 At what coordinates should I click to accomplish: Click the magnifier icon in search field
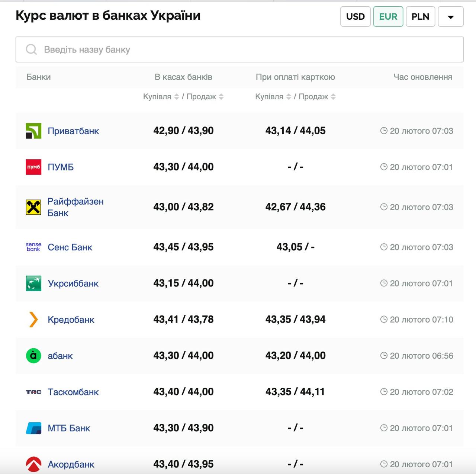pyautogui.click(x=31, y=49)
